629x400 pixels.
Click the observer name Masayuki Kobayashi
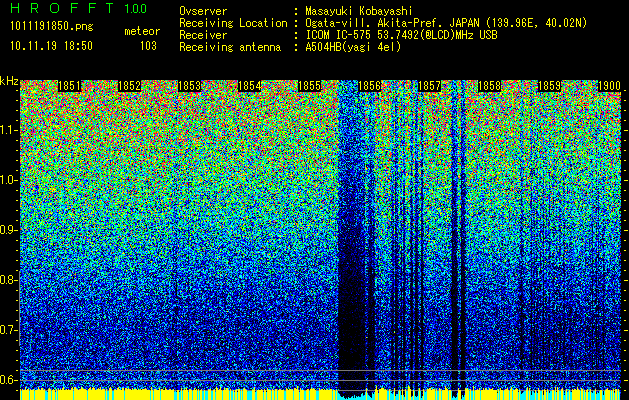point(359,11)
